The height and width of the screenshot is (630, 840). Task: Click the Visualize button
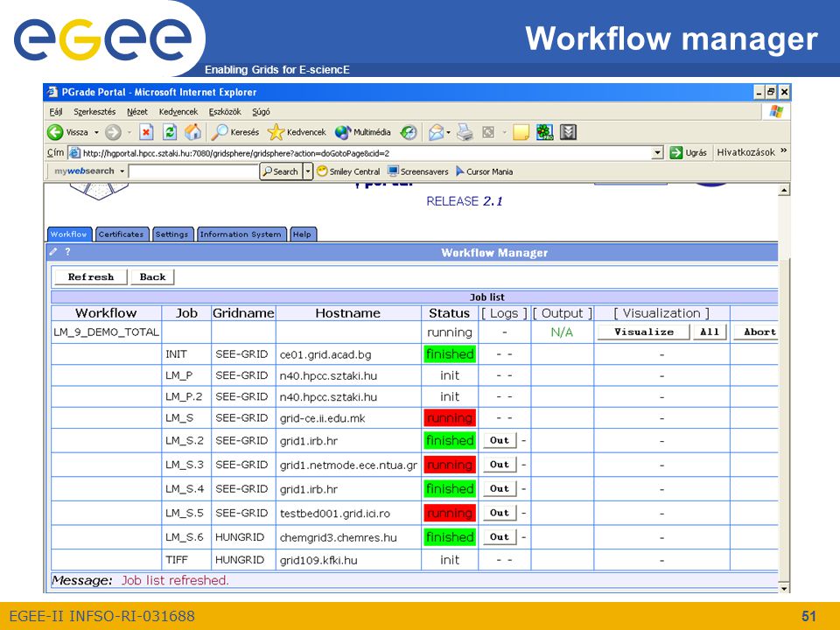[644, 332]
